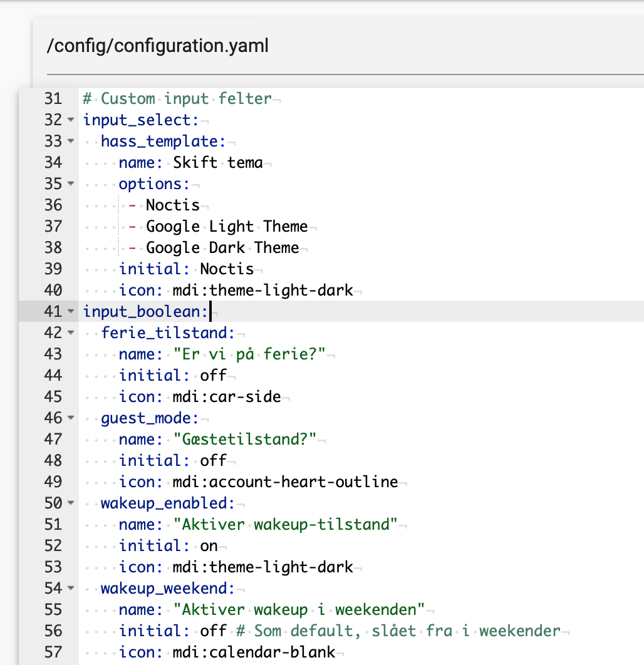Collapse the hass_template fold arrow
Image resolution: width=644 pixels, height=665 pixels.
coord(71,142)
